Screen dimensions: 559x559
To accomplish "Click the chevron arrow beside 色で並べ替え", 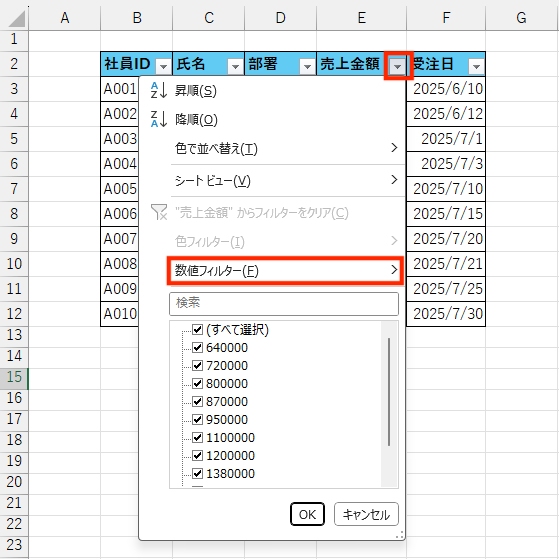I will click(394, 148).
